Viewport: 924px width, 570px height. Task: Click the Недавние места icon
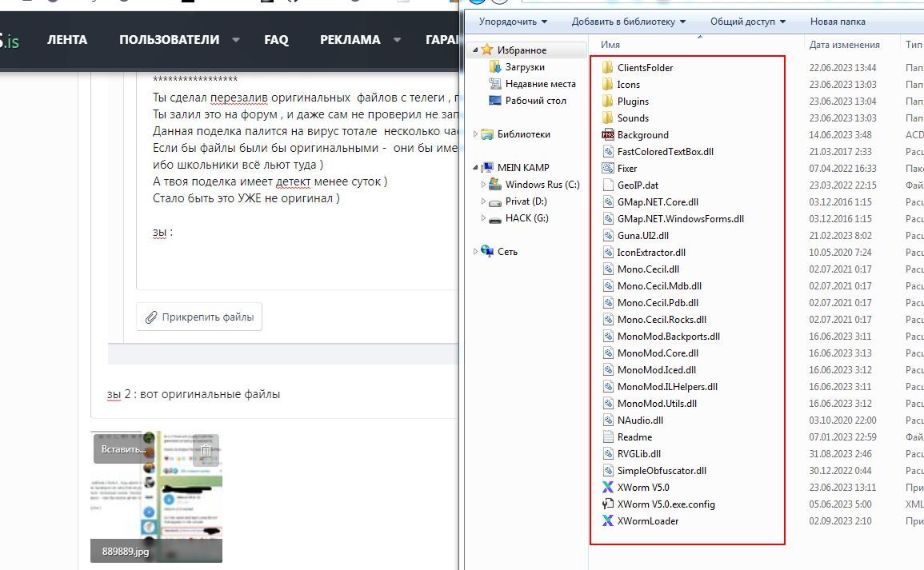[495, 84]
